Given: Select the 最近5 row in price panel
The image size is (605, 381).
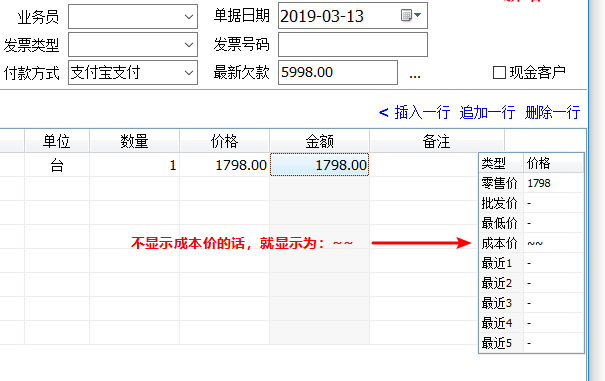Looking at the screenshot, I should point(531,343).
